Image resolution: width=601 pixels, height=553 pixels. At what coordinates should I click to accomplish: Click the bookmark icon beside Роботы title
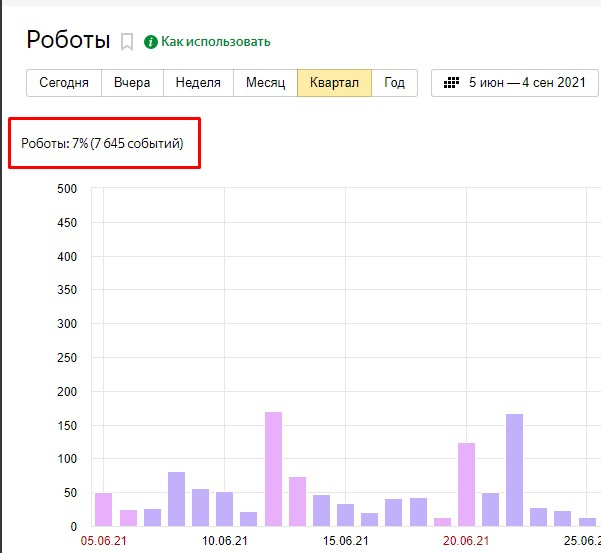[x=127, y=41]
